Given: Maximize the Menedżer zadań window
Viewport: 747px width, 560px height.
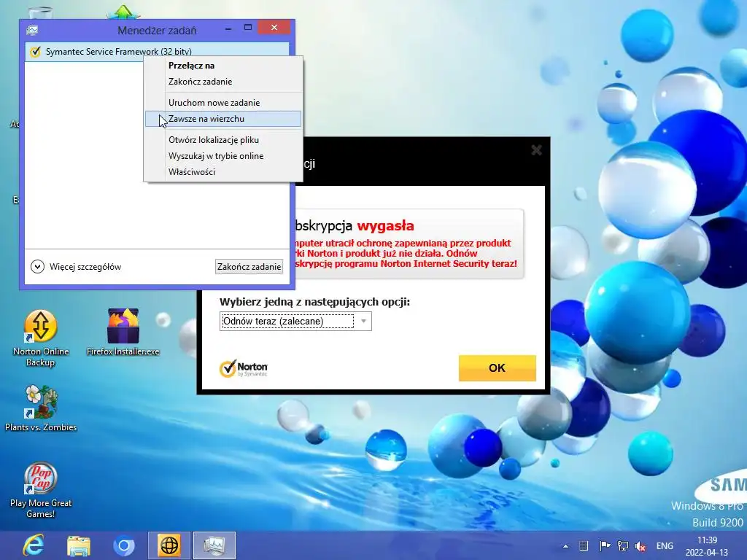Looking at the screenshot, I should point(248,28).
